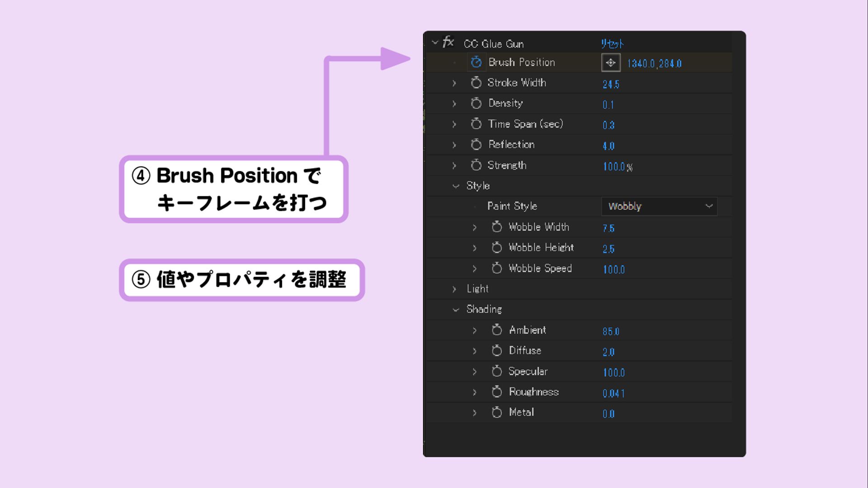Click the Roughness stopwatch icon

[497, 392]
